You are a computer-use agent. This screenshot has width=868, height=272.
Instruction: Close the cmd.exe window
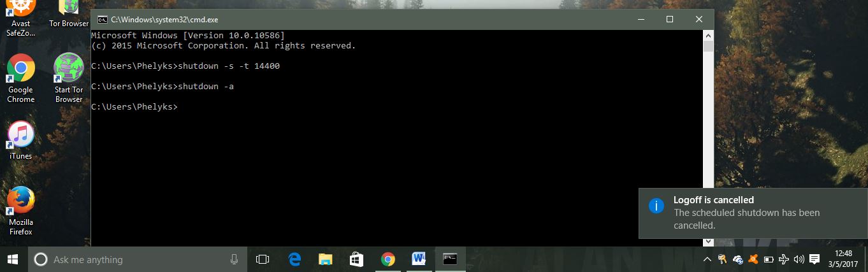699,20
